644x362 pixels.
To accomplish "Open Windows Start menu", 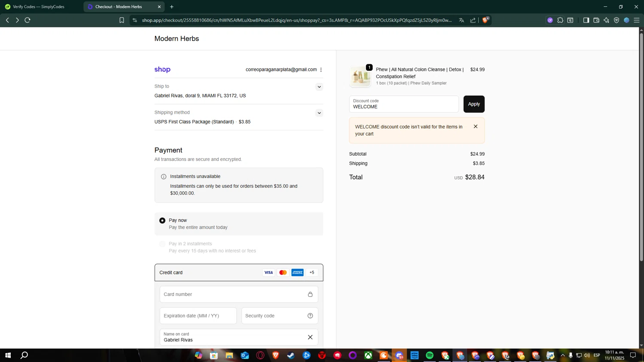I will [x=8, y=355].
